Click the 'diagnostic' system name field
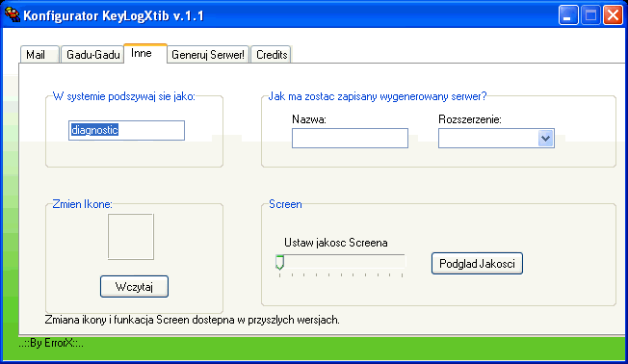 click(x=126, y=130)
